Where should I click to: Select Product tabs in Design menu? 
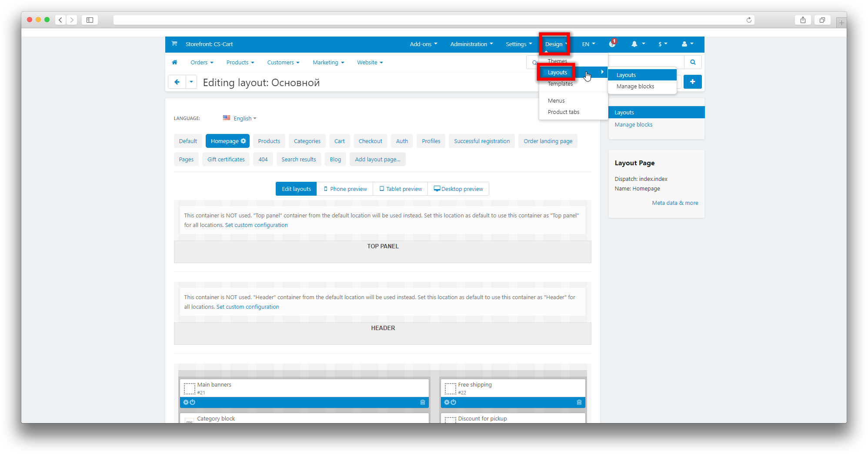(563, 112)
